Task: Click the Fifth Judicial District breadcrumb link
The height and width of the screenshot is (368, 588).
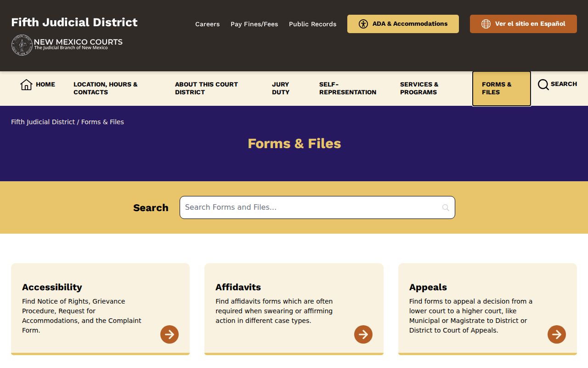Action: tap(43, 122)
